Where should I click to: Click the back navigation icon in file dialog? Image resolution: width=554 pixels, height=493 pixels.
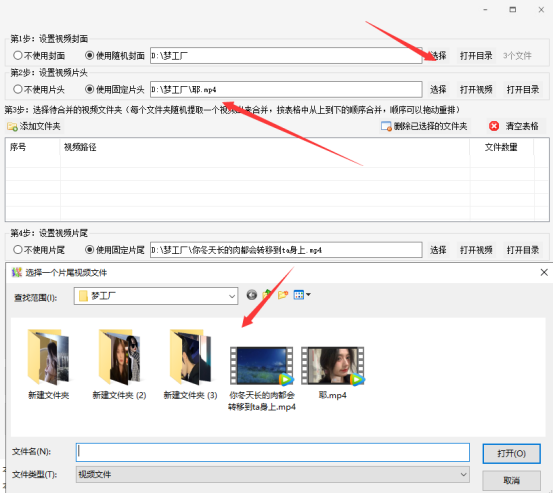point(252,295)
